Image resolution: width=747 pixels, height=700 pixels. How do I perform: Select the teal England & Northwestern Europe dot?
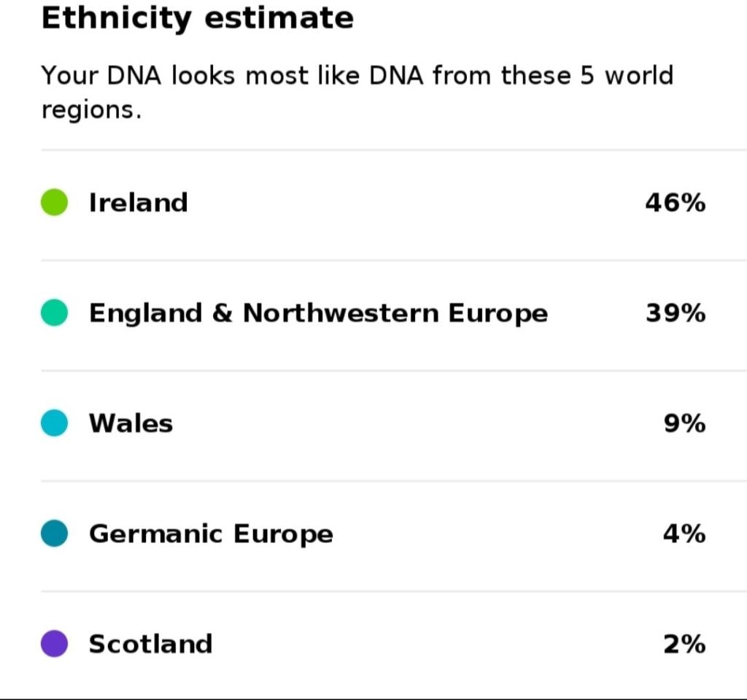(x=55, y=313)
